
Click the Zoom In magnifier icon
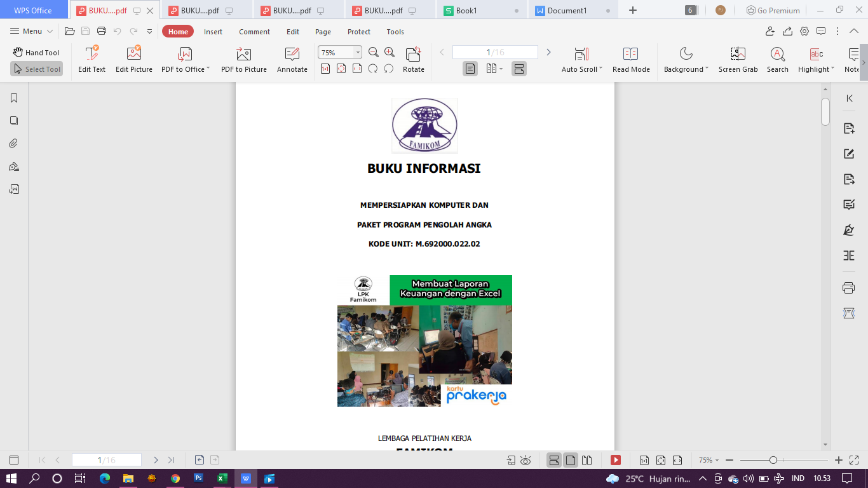(390, 52)
